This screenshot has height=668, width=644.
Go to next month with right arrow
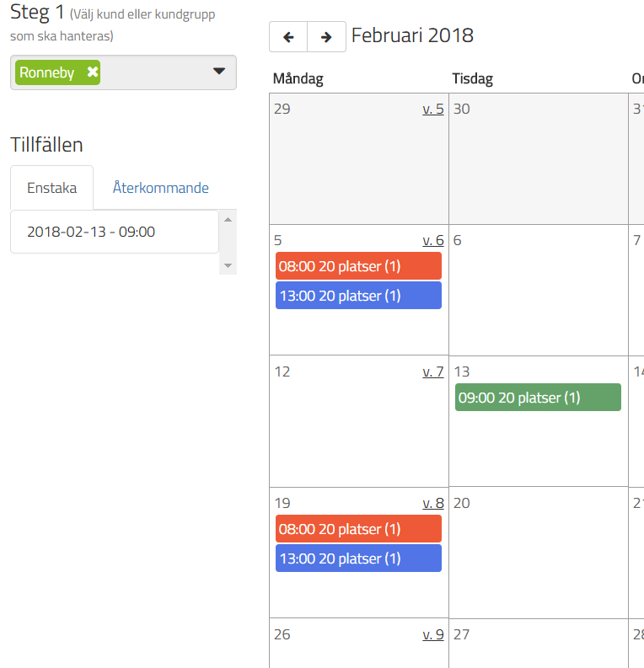(326, 37)
